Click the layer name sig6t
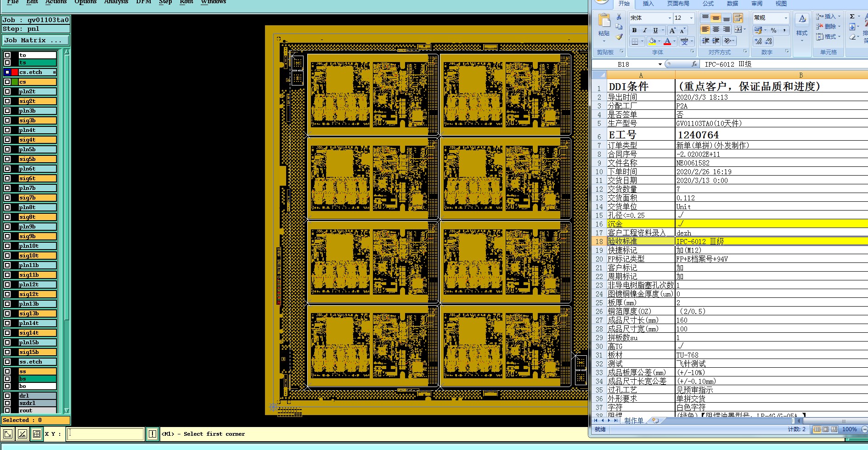 pos(38,178)
